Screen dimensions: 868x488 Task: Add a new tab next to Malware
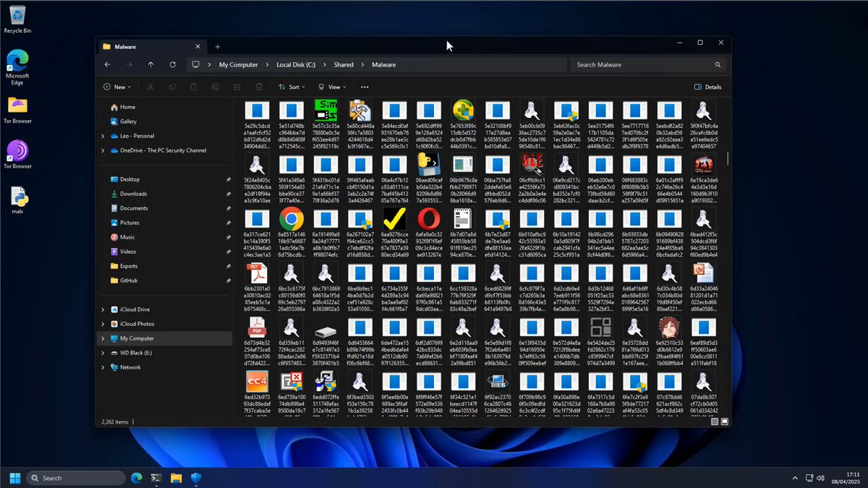click(218, 46)
